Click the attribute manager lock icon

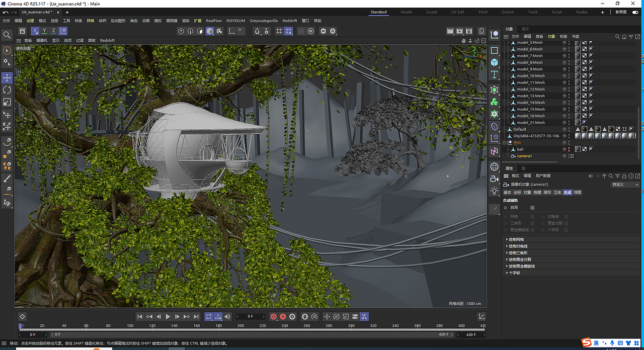(x=624, y=176)
